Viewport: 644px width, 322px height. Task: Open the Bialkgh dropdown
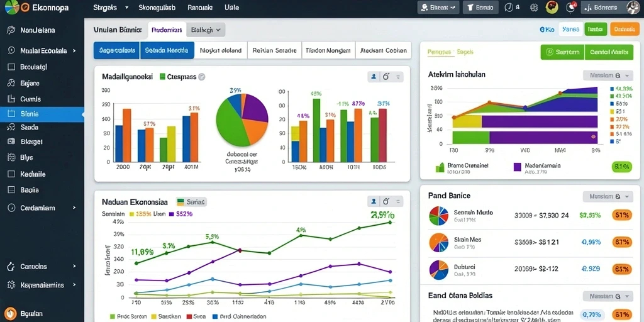click(206, 30)
